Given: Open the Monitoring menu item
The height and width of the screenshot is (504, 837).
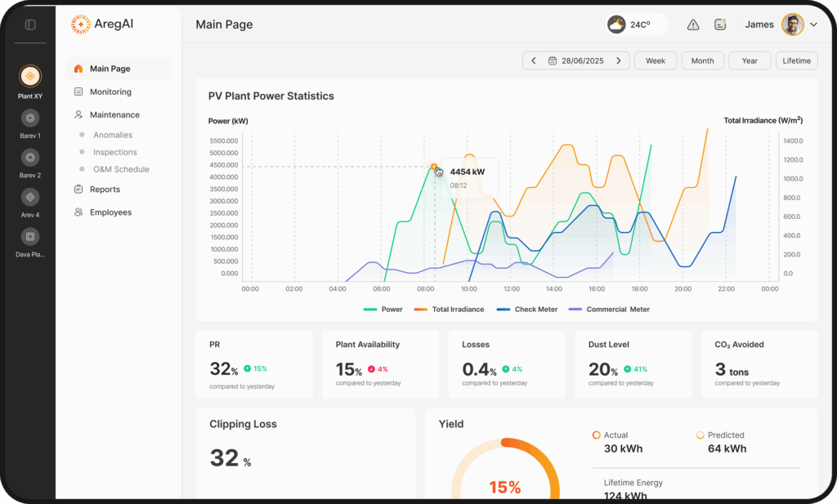Looking at the screenshot, I should pos(110,92).
